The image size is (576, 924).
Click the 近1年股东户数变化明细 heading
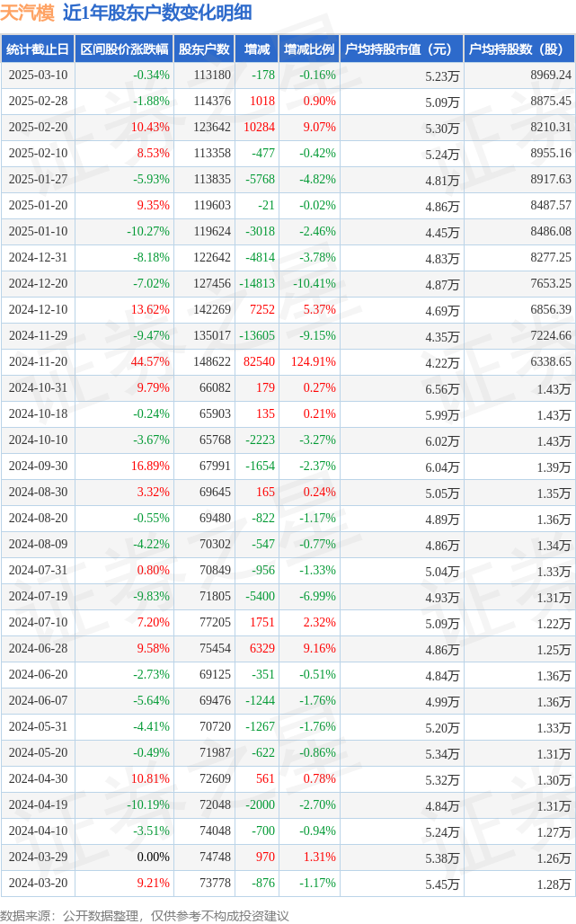tap(157, 13)
